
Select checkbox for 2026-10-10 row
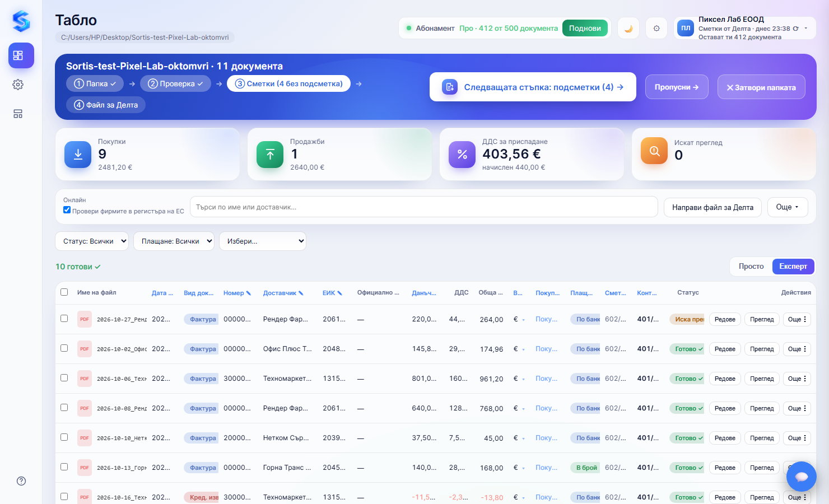click(64, 437)
